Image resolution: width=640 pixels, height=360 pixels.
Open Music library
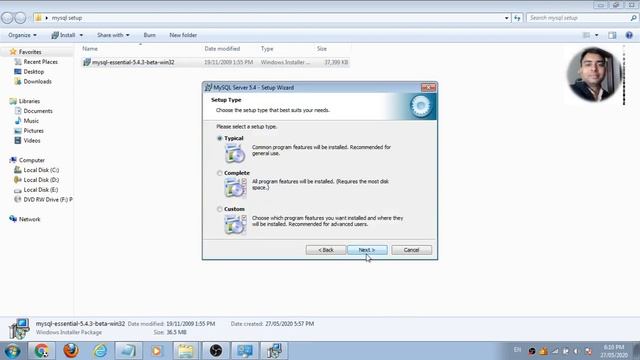click(31, 121)
